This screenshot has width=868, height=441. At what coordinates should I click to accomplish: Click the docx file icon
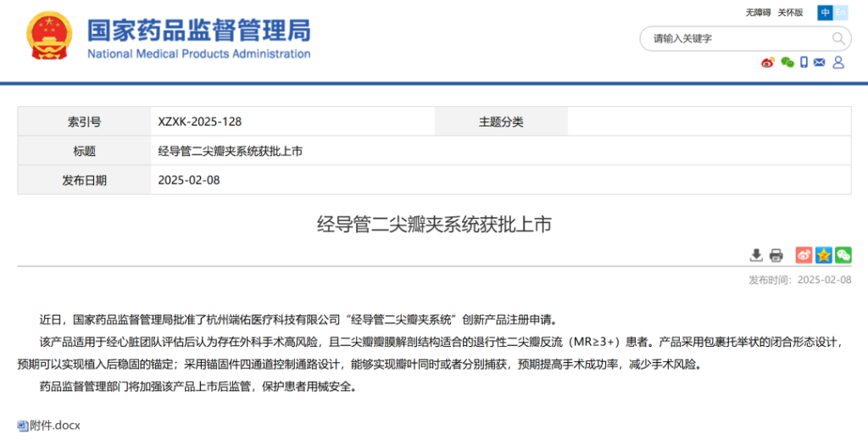[x=23, y=426]
